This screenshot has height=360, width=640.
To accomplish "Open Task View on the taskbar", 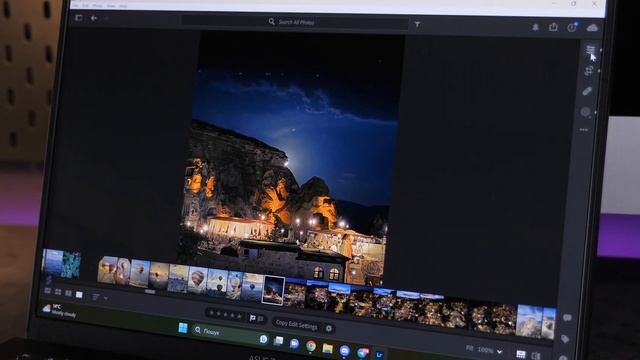I will pyautogui.click(x=278, y=341).
